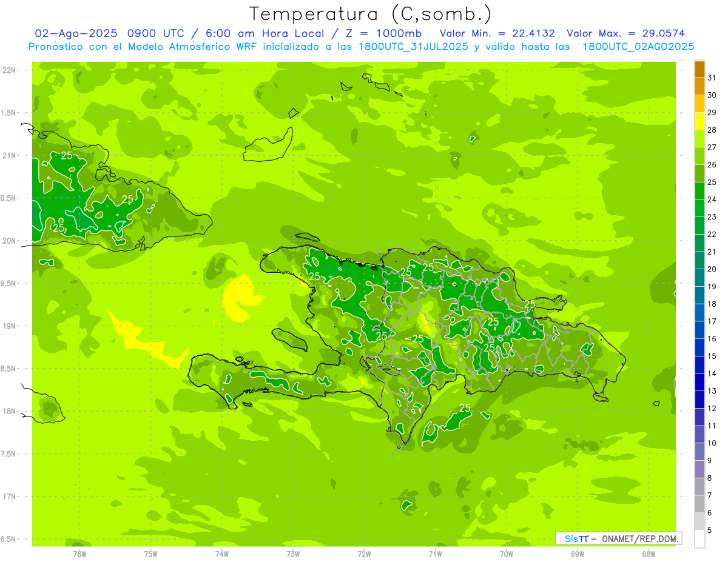
Task: Click the "20N" latitude axis label
Action: click(x=8, y=241)
